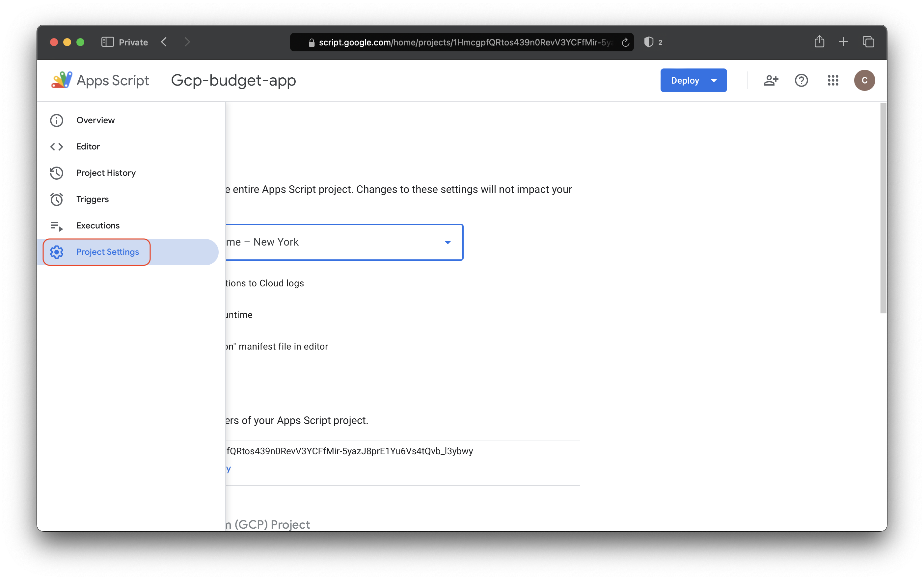The height and width of the screenshot is (580, 924).
Task: Open a new tab with plus icon
Action: 843,42
